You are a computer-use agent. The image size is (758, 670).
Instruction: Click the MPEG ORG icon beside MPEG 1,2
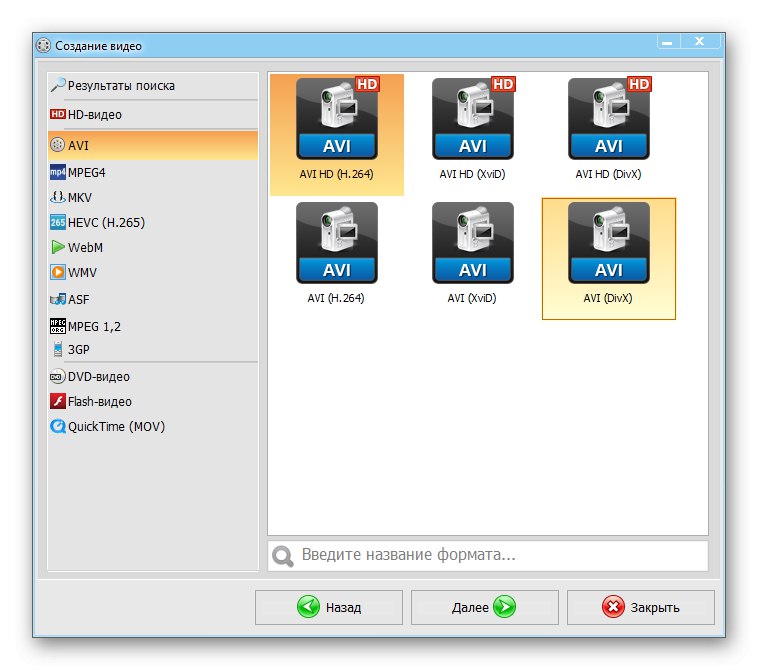58,326
